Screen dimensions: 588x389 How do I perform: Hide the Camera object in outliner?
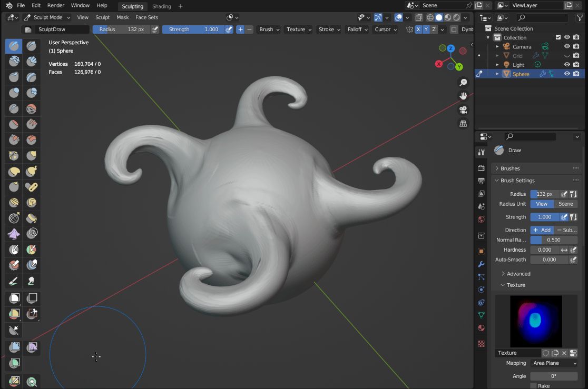(567, 46)
